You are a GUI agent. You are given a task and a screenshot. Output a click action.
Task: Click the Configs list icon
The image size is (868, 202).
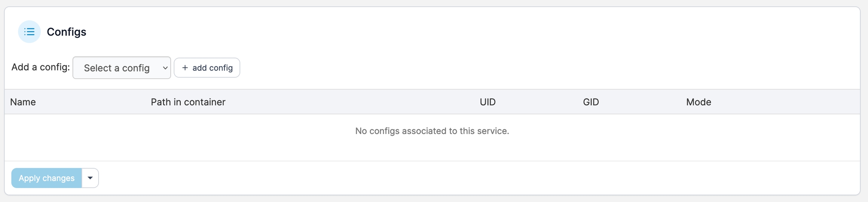(x=29, y=32)
